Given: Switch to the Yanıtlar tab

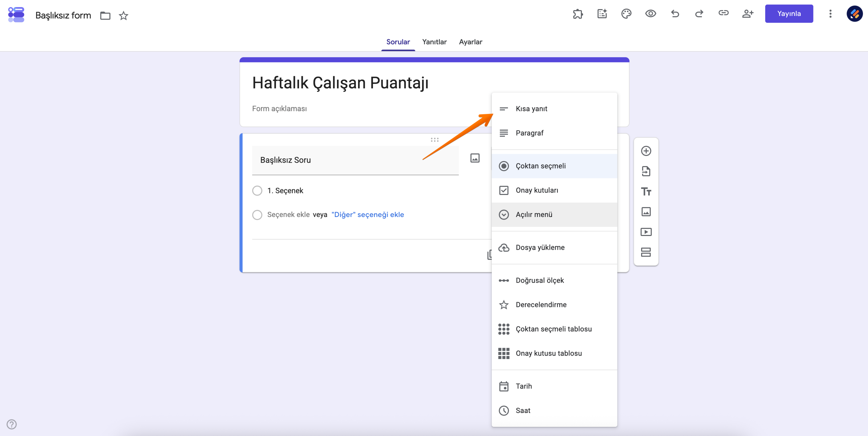Looking at the screenshot, I should click(434, 42).
